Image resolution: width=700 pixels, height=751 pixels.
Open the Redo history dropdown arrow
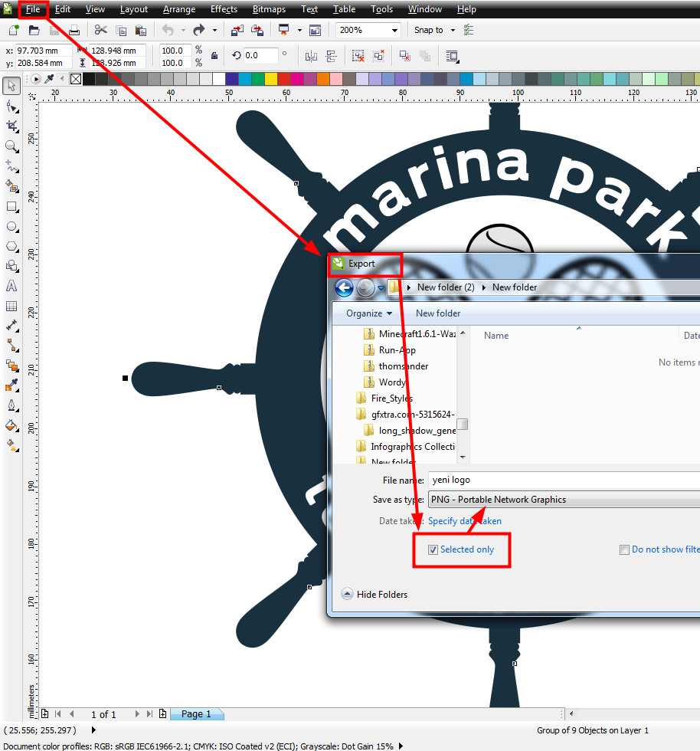[x=214, y=30]
